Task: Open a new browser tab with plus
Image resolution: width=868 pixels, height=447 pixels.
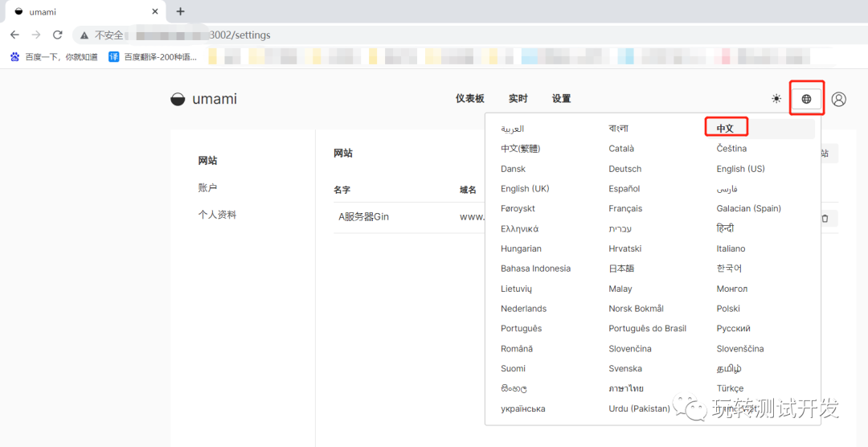Action: (x=180, y=11)
